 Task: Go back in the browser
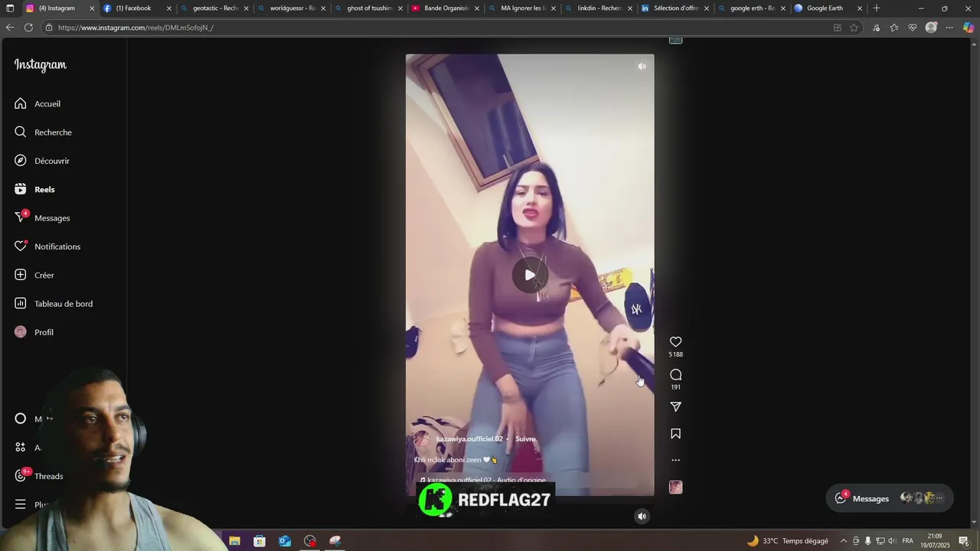pyautogui.click(x=9, y=28)
